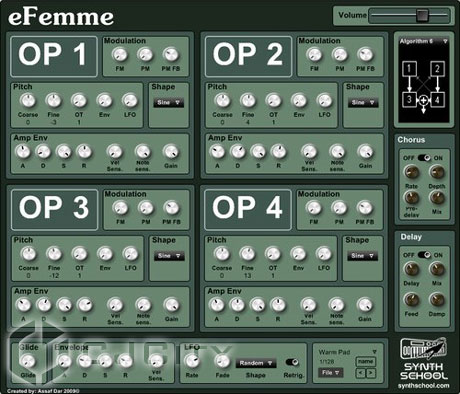Click the 1/128 preset counter text
460x394 pixels.
tap(327, 362)
